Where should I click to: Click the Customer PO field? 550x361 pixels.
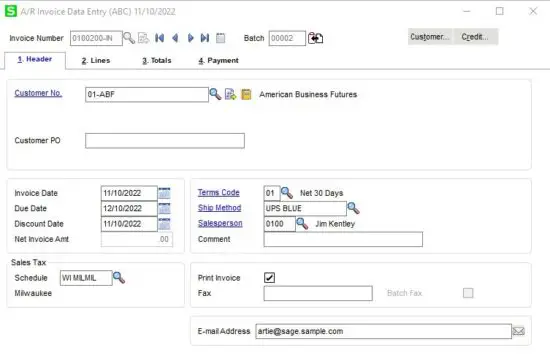tap(165, 141)
